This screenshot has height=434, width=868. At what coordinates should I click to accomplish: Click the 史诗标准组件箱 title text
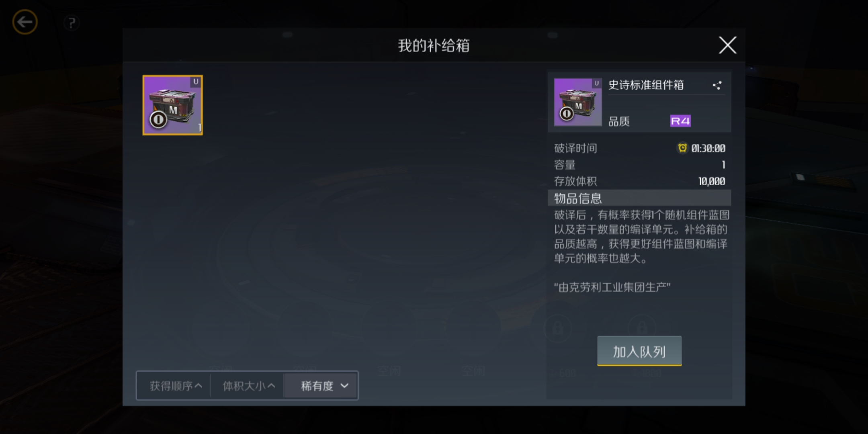pos(646,85)
